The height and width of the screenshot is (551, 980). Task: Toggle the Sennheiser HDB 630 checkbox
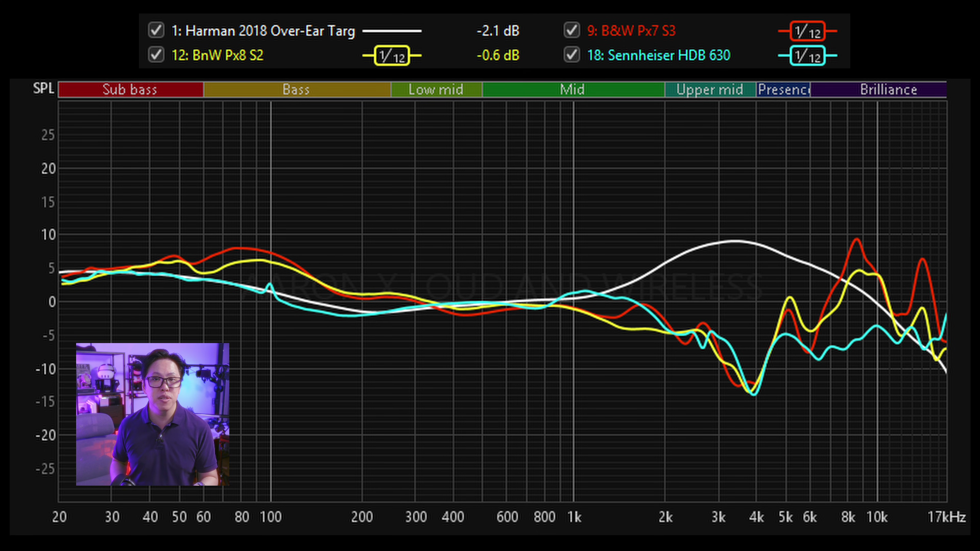click(572, 55)
